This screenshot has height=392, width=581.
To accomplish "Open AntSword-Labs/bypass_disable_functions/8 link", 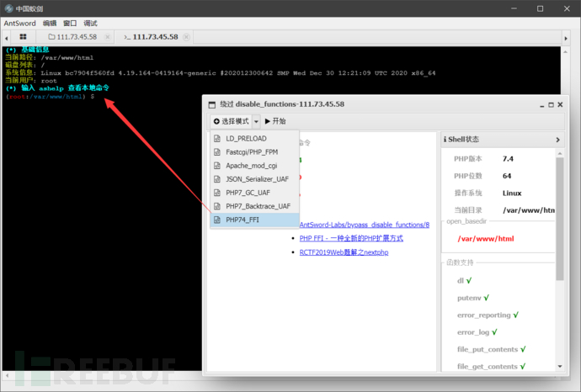I will point(365,225).
